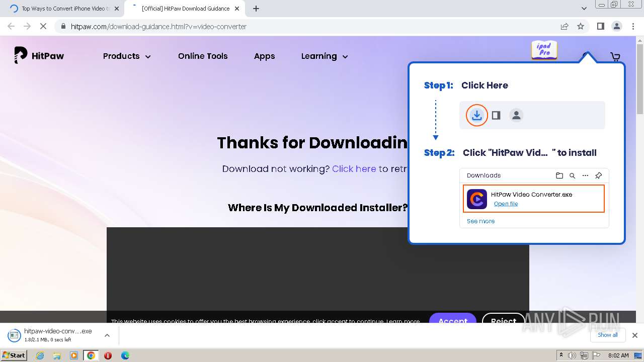
Task: Expand the download item options chevron
Action: click(x=107, y=335)
